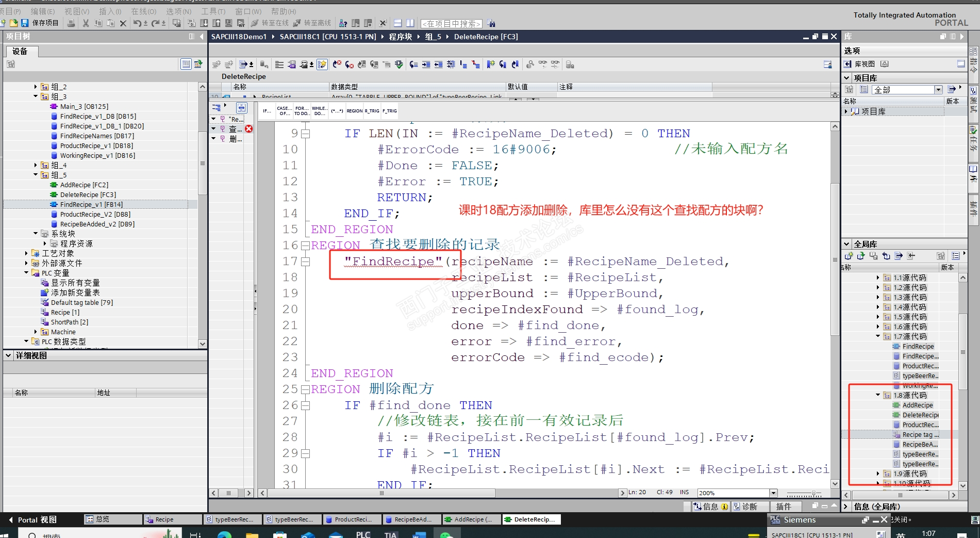980x538 pixels.
Task: Toggle the project library list view mode
Action: (864, 89)
